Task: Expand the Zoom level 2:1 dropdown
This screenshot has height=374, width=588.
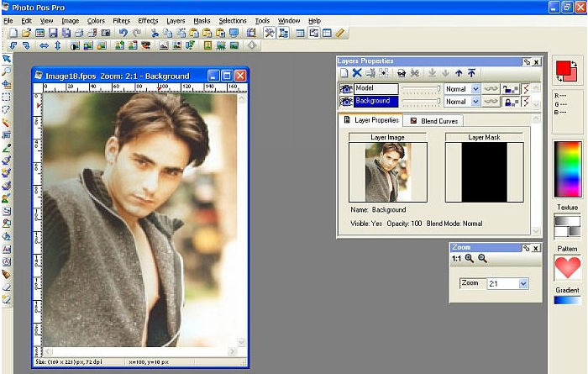Action: pyautogui.click(x=524, y=284)
